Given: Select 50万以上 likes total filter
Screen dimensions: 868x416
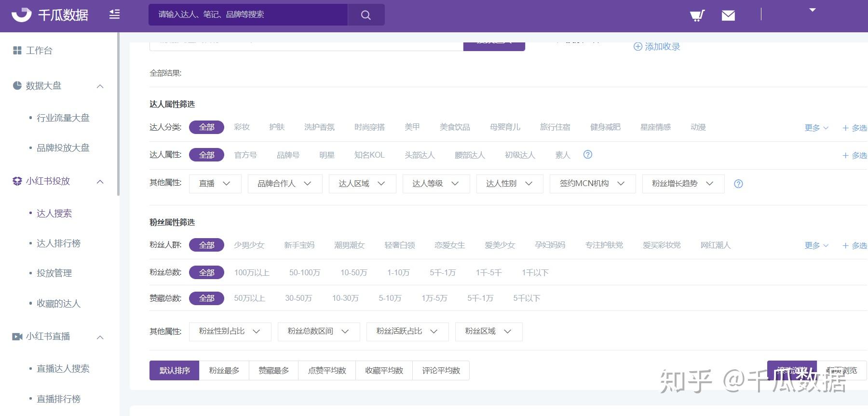Looking at the screenshot, I should click(250, 298).
